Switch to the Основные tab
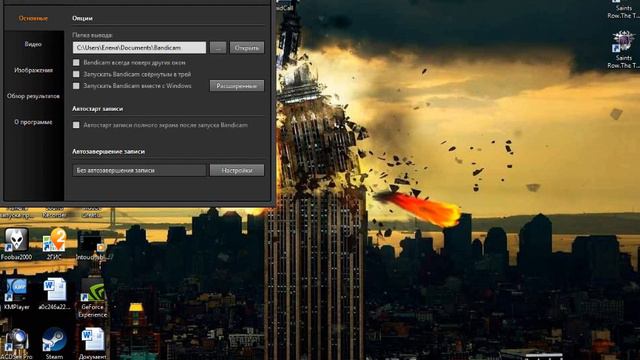This screenshot has height=360, width=640. coord(33,18)
